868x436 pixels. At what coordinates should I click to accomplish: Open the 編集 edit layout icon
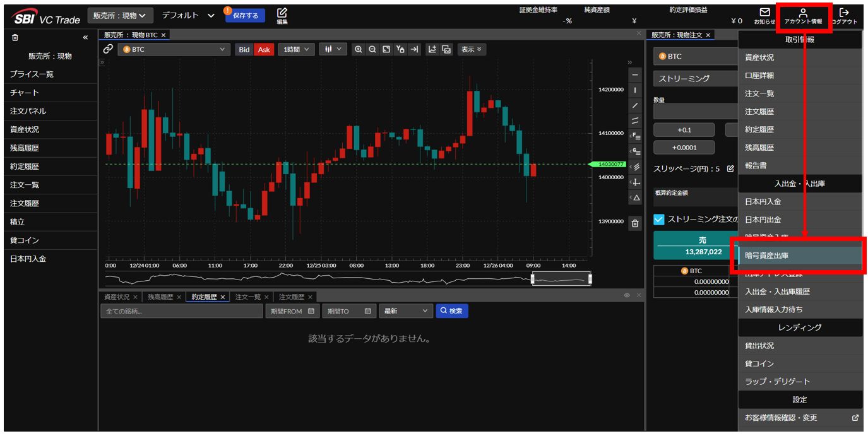(x=282, y=15)
